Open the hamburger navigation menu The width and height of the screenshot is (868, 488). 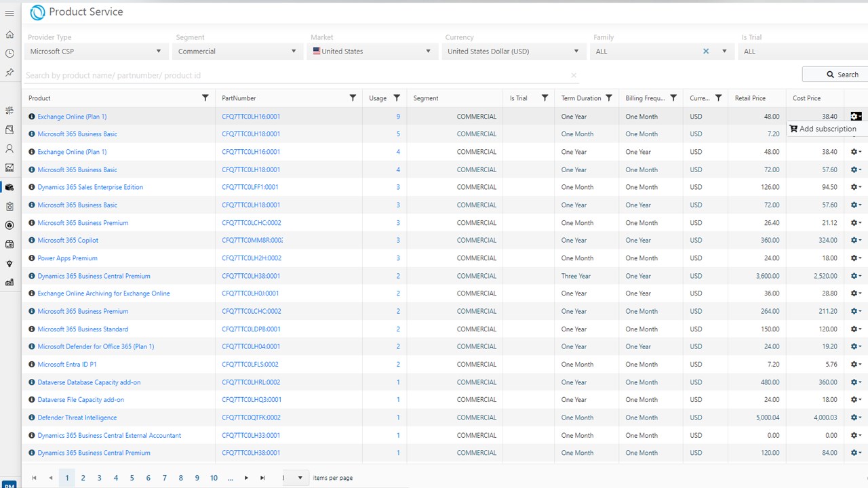click(x=9, y=14)
